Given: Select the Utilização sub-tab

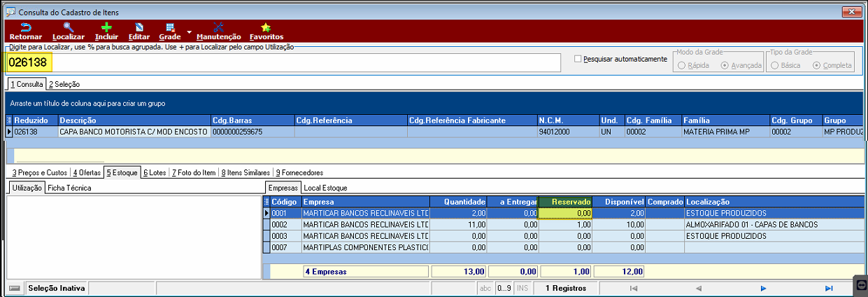Looking at the screenshot, I should pos(27,188).
